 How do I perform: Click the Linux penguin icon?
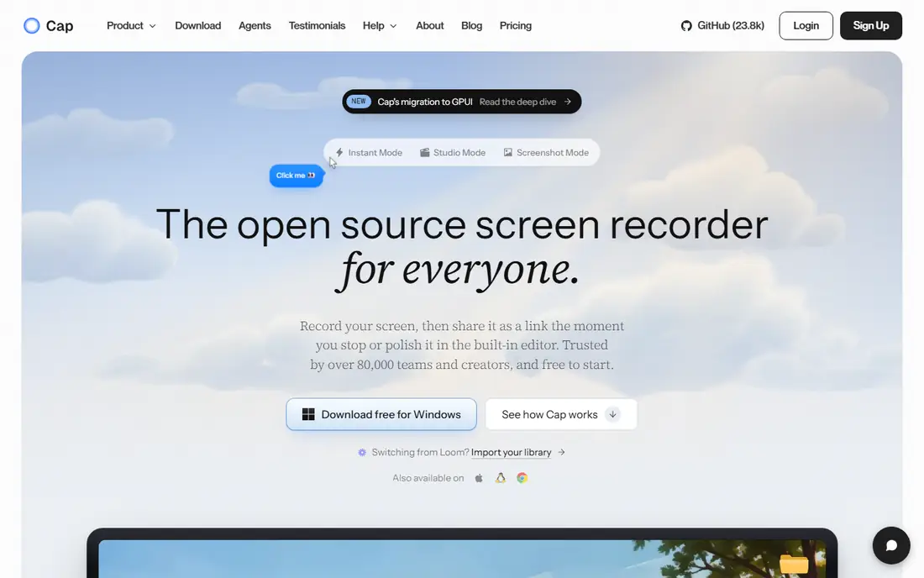(501, 478)
